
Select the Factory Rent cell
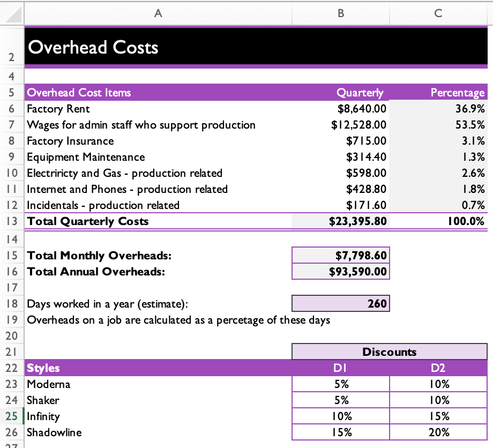158,109
